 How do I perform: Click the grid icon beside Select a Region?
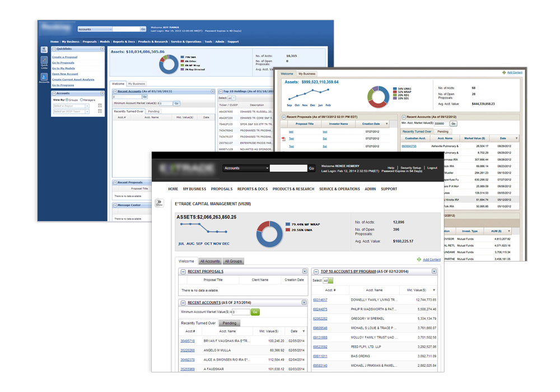(100, 106)
